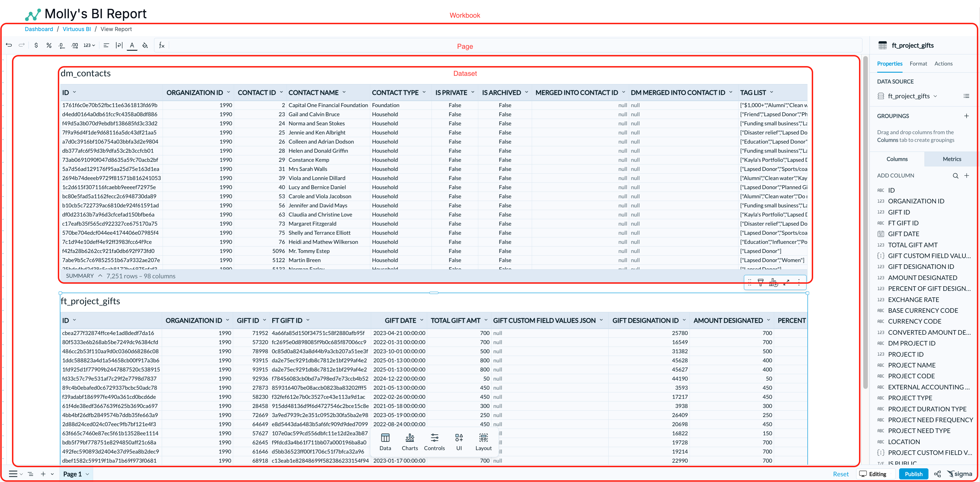This screenshot has height=482, width=980.
Task: Click the filter icon in the table toolbar
Action: [x=760, y=282]
